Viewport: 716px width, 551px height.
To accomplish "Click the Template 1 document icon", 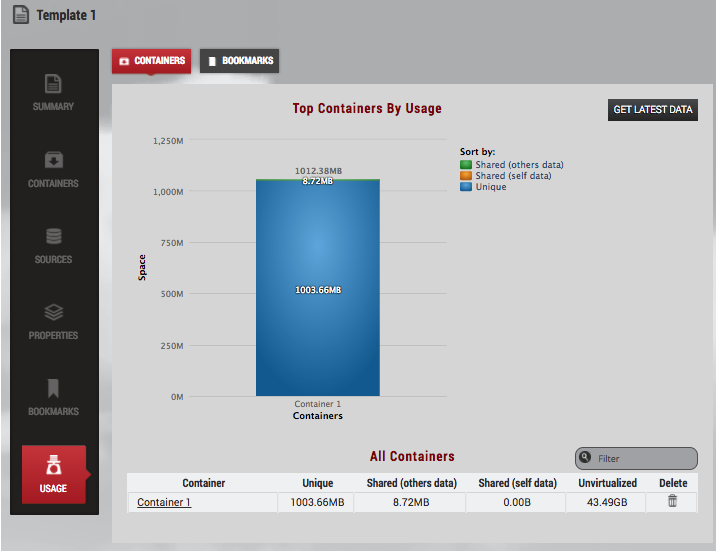I will tap(21, 16).
